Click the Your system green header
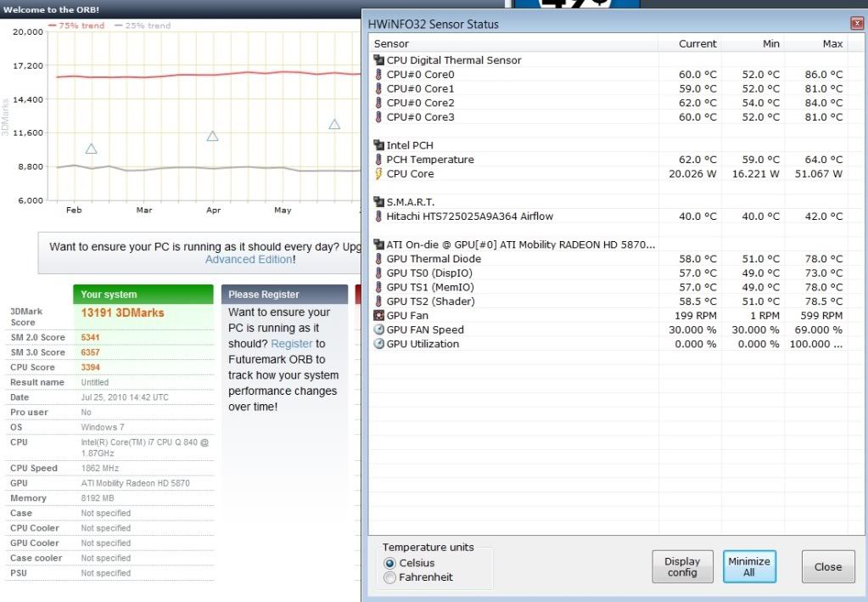868x602 pixels. click(143, 294)
